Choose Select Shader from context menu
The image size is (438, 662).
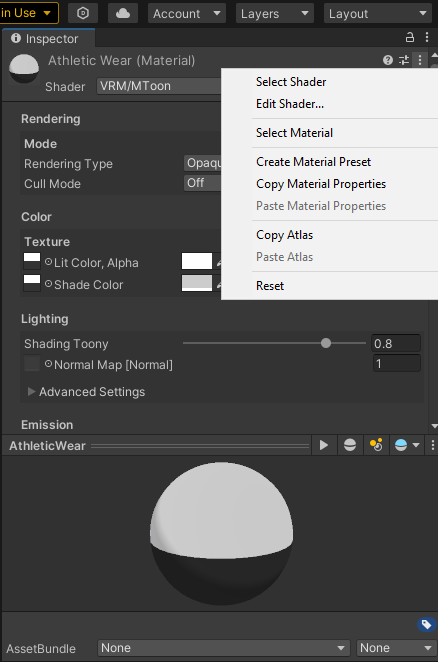coord(291,81)
